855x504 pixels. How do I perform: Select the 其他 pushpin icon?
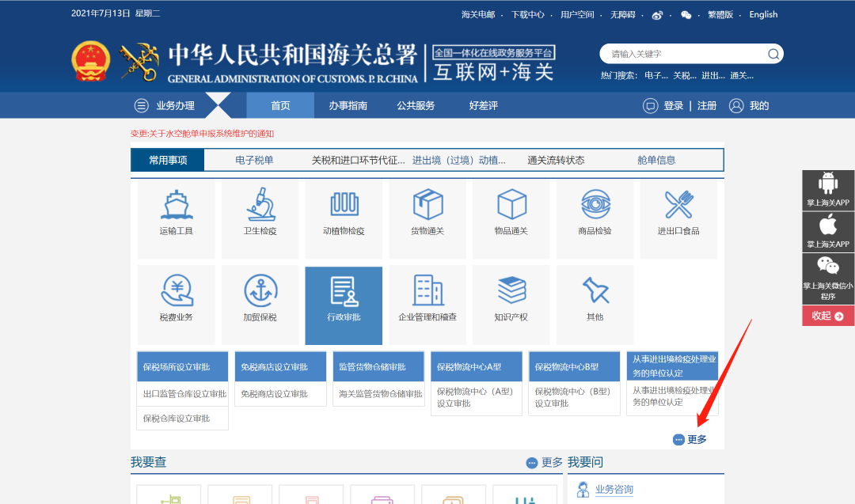pos(595,290)
